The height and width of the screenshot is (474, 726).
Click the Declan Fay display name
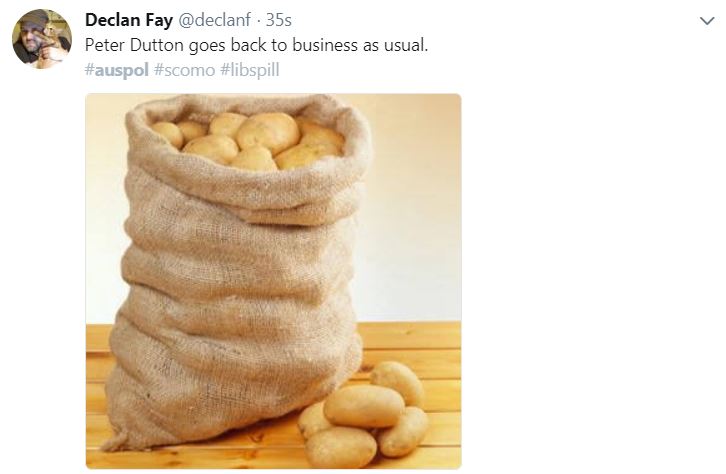pos(129,20)
